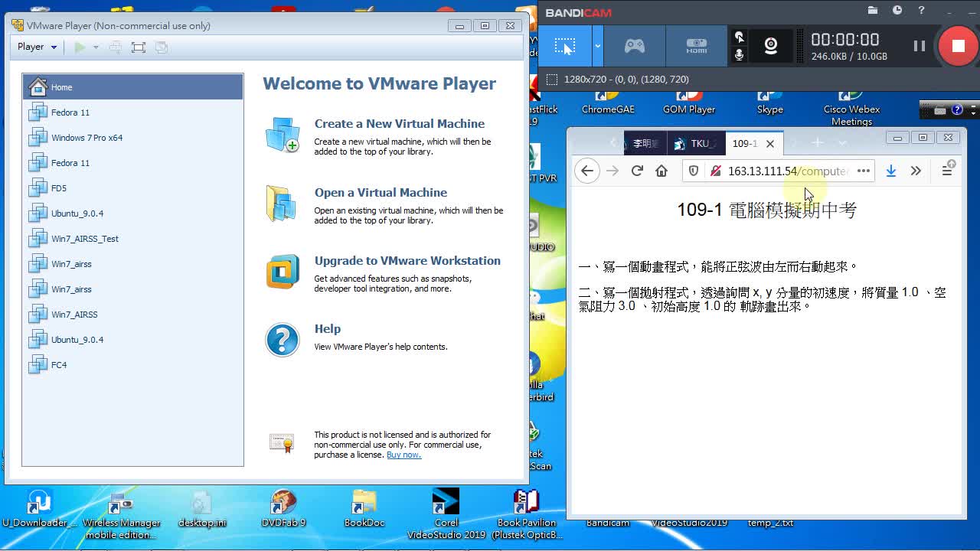Open the ChromeGAE desktop shortcut
Viewport: 980px width, 551px height.
pyautogui.click(x=608, y=103)
